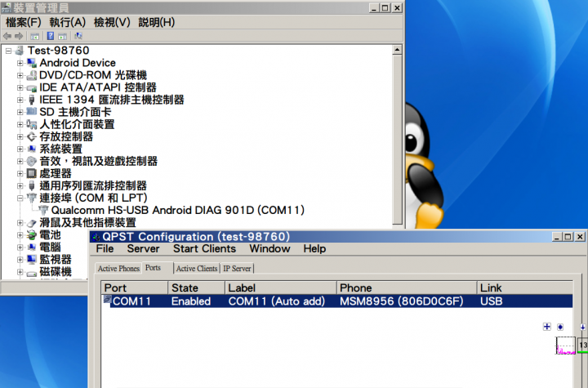Click the blue Help question mark toolbar icon
The width and height of the screenshot is (588, 388).
click(x=51, y=36)
